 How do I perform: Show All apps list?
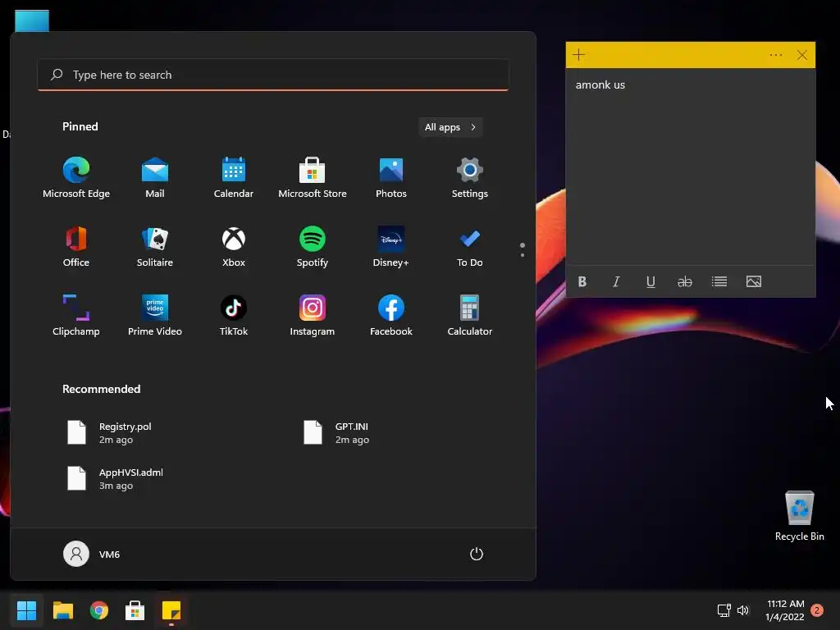click(x=450, y=127)
